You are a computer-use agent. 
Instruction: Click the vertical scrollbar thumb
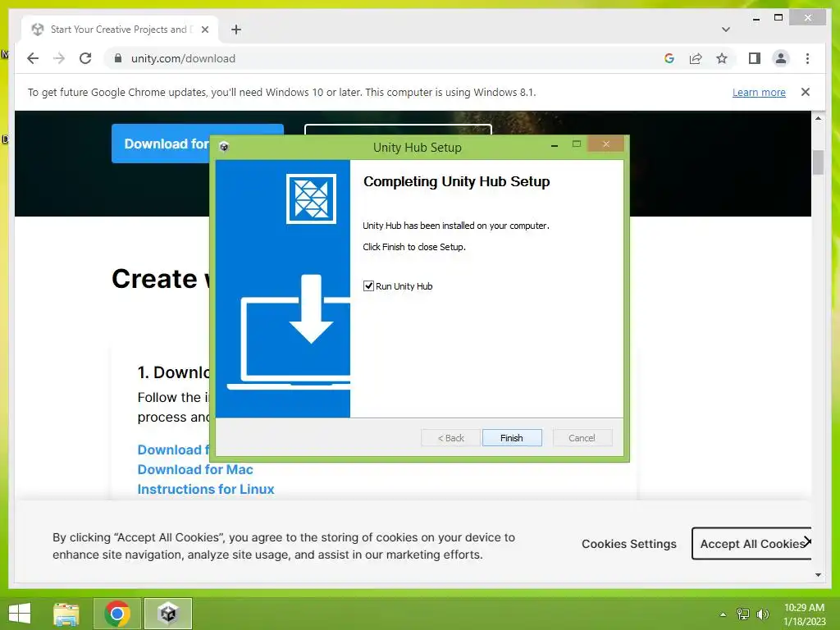(818, 162)
